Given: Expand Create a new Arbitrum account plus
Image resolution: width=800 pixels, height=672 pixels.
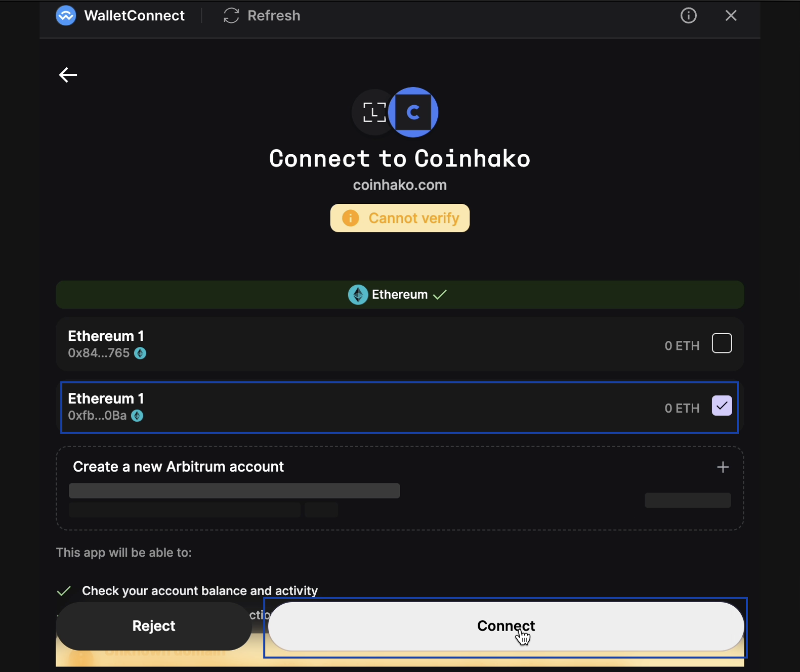Looking at the screenshot, I should (x=723, y=467).
